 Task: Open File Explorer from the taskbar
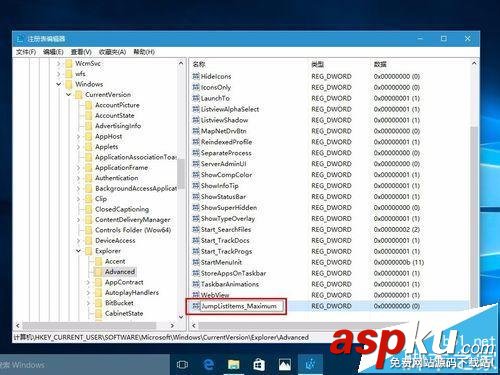pyautogui.click(x=234, y=365)
